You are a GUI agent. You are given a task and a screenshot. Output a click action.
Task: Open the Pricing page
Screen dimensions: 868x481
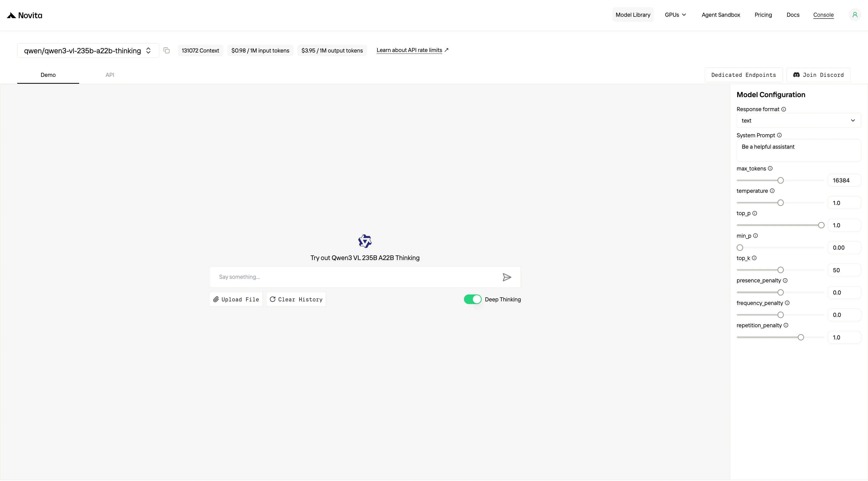click(x=763, y=15)
